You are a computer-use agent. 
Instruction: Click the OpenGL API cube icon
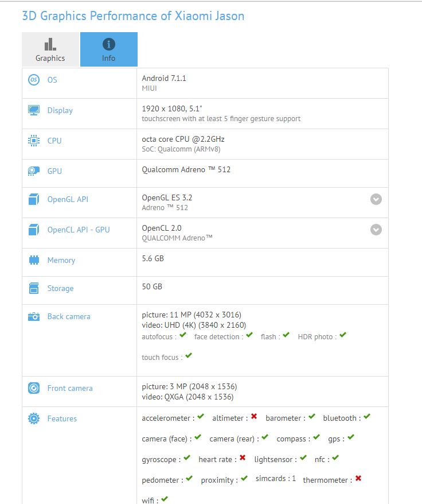click(34, 199)
